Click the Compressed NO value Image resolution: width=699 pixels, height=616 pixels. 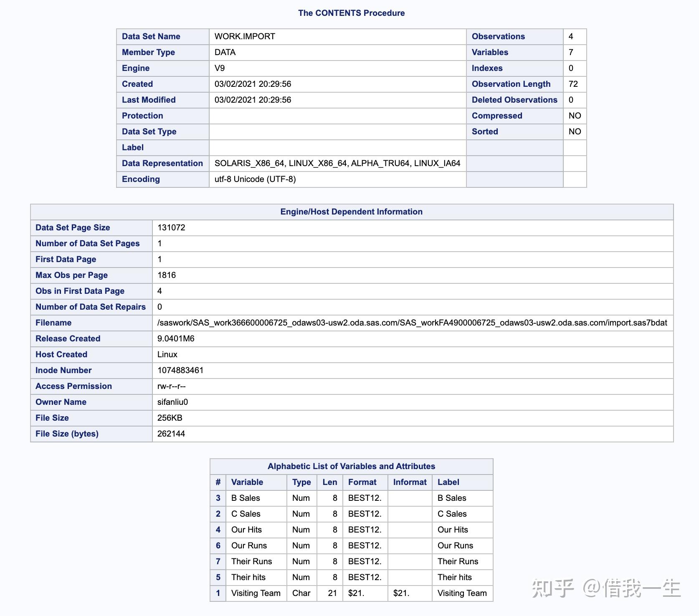click(575, 116)
